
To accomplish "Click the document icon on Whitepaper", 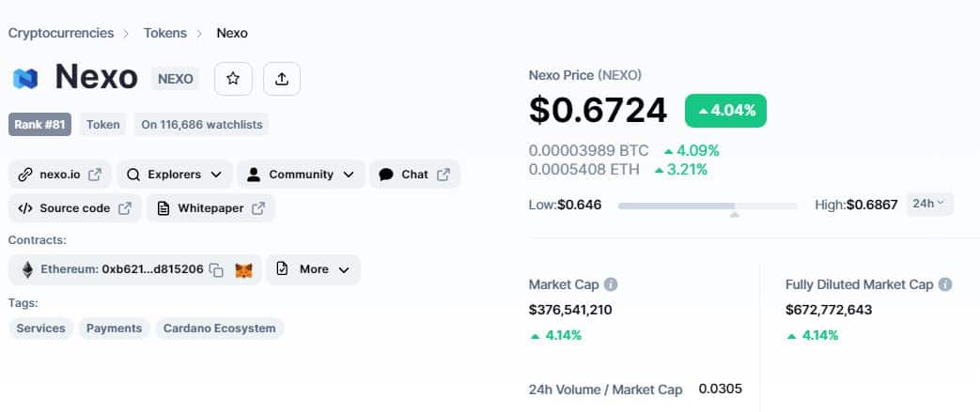I will [x=163, y=208].
